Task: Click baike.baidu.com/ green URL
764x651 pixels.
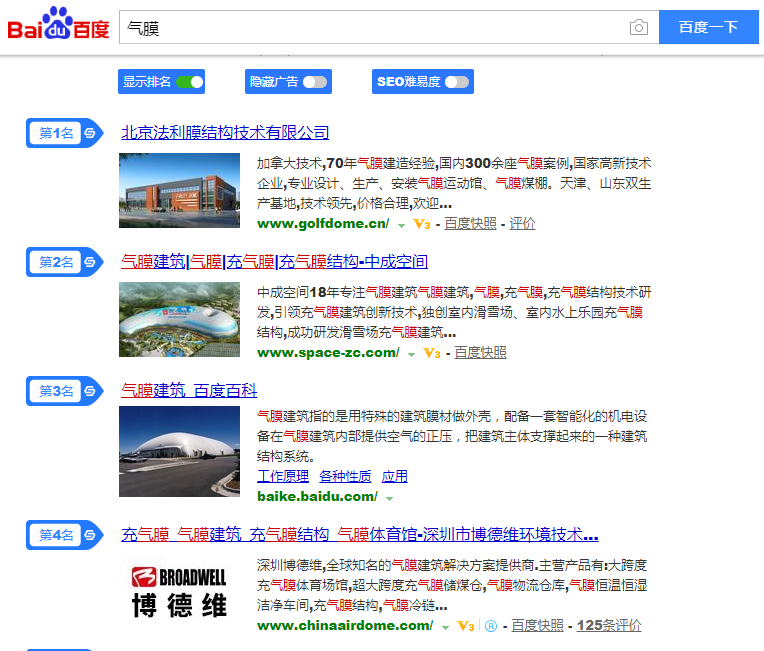Action: click(317, 497)
